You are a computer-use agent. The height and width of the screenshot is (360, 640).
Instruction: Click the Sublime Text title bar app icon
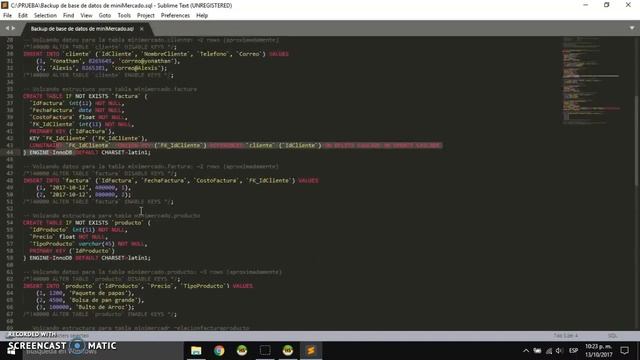4,5
